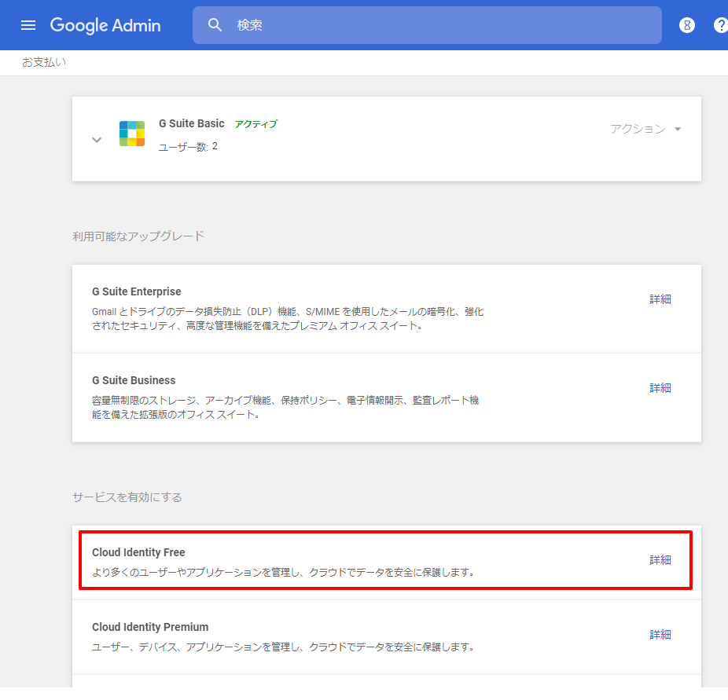Click the サービスを有効にする section heading
This screenshot has height=700, width=728.
tap(127, 497)
